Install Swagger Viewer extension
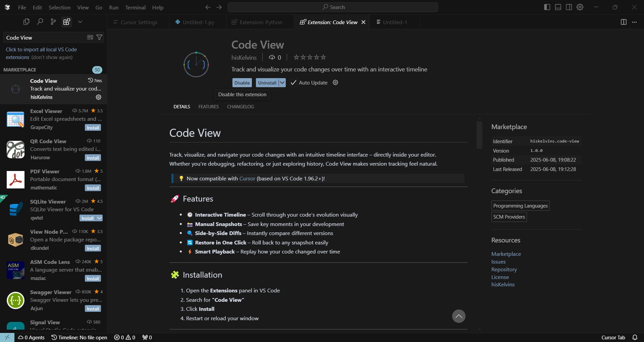This screenshot has height=342, width=644. [93, 309]
